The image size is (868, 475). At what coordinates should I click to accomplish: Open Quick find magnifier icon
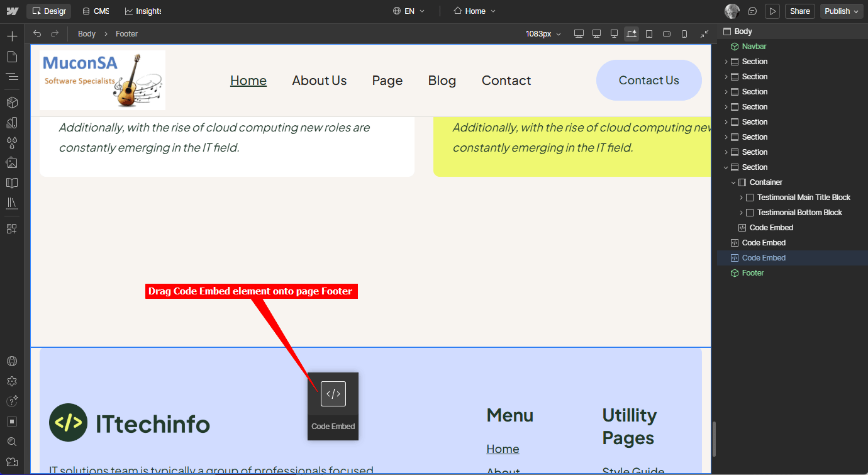point(12,442)
